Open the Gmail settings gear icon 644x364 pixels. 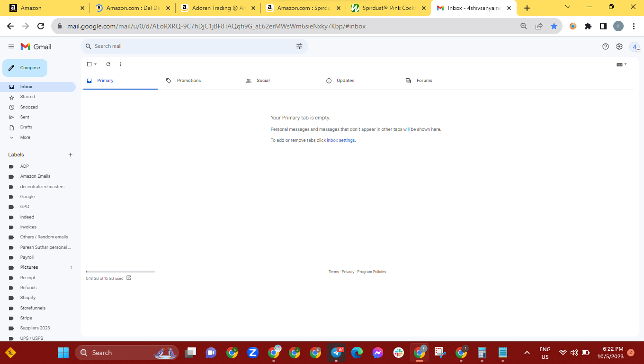(619, 46)
